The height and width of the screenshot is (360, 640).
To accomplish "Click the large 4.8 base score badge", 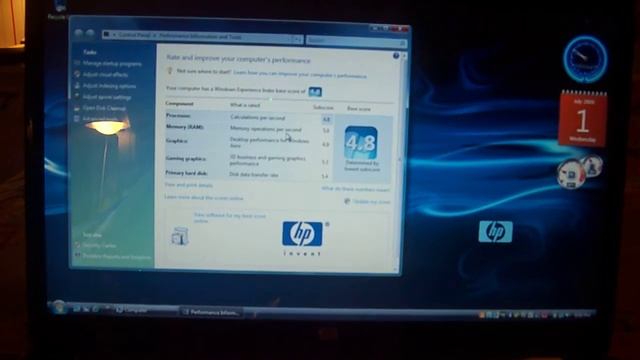I will [x=361, y=142].
